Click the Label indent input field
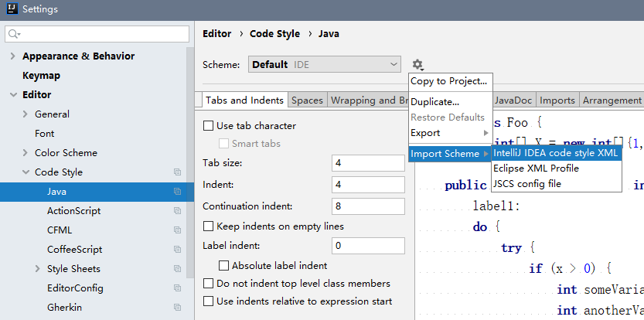Image resolution: width=644 pixels, height=320 pixels. click(368, 246)
